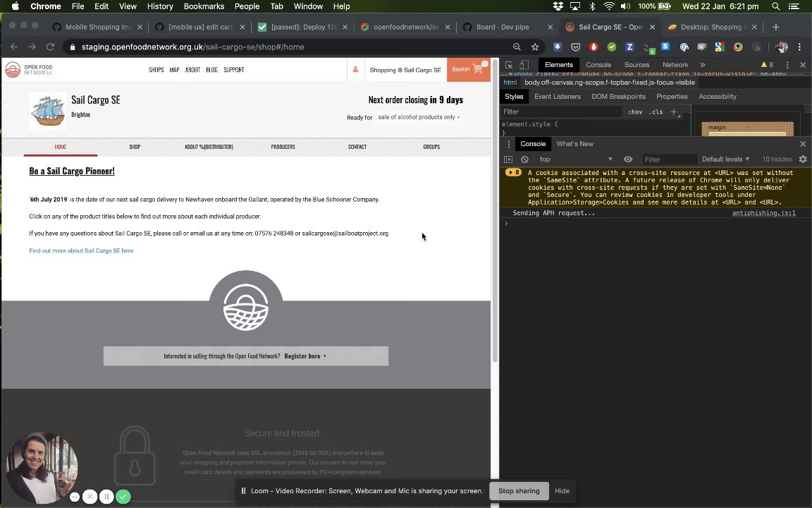Screen dimensions: 812x508
Task: Select the PRODUCERS tab on shopfront
Action: 283,147
